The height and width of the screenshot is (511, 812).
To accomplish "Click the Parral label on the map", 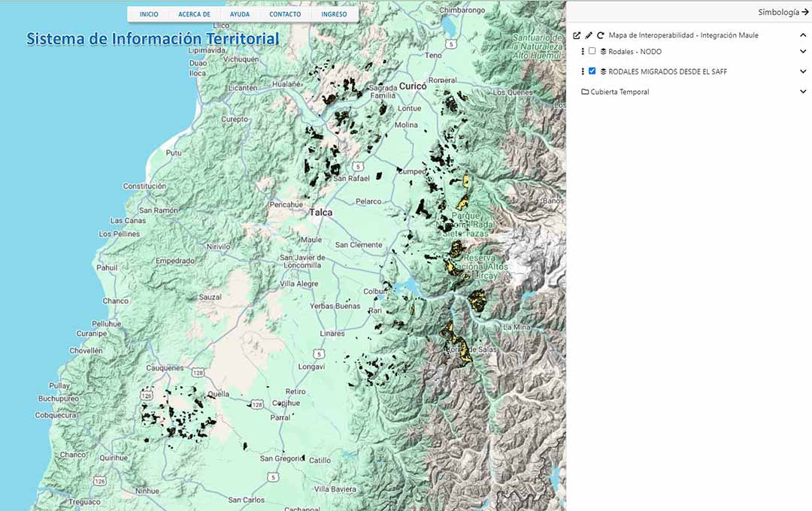I will 280,417.
